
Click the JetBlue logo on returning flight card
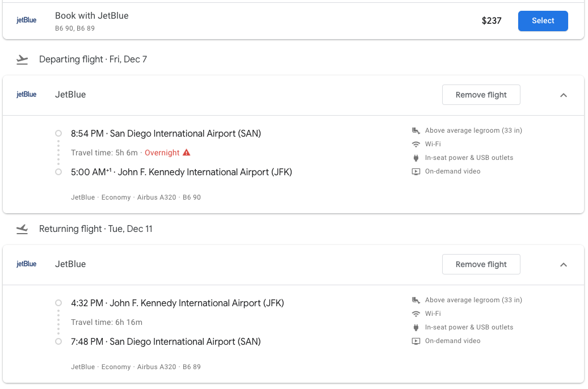tap(26, 264)
